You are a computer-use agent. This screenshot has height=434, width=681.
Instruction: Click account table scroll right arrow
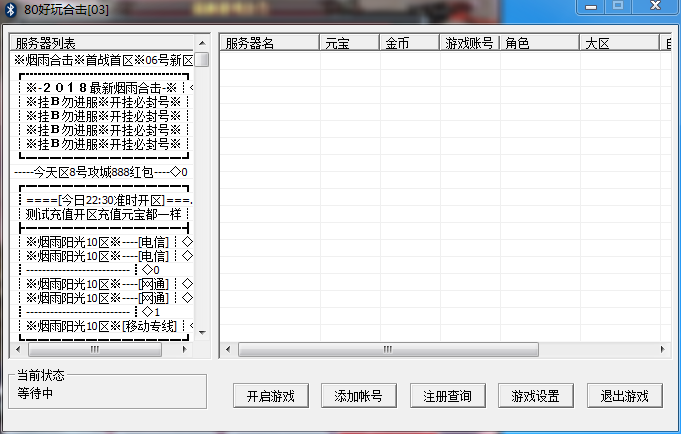662,349
